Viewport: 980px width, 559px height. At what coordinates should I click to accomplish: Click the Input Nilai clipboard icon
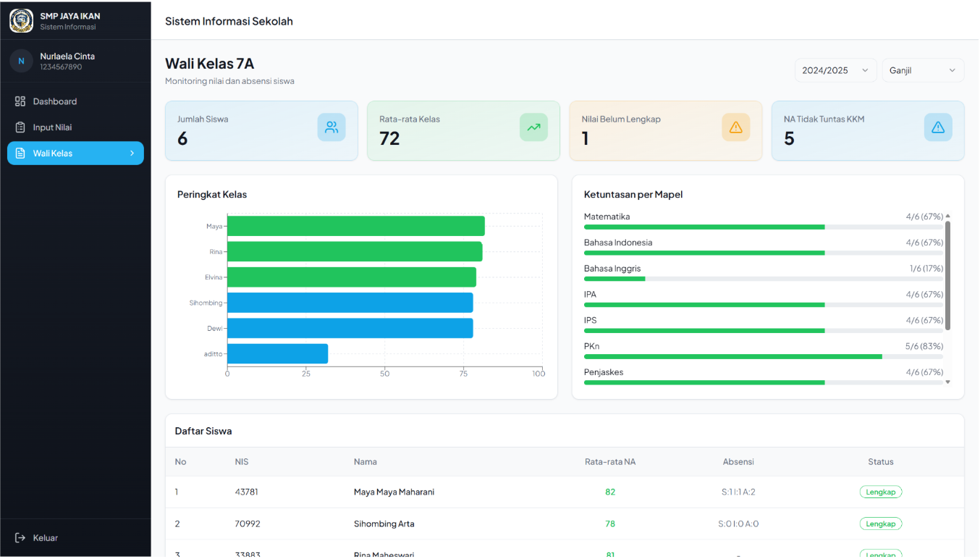tap(20, 127)
